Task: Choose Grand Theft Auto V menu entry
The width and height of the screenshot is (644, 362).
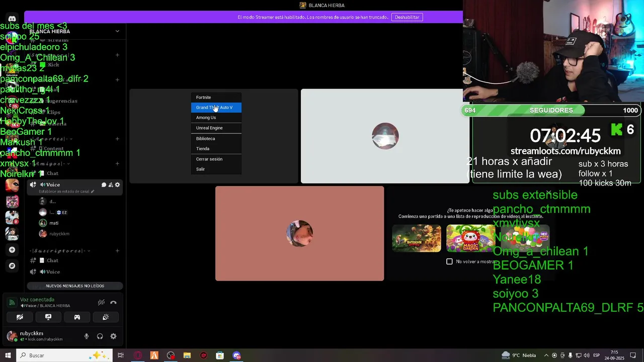Action: click(216, 108)
